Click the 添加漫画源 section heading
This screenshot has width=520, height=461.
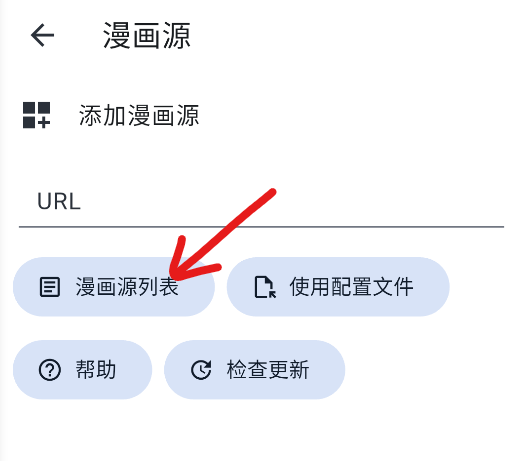coord(139,115)
